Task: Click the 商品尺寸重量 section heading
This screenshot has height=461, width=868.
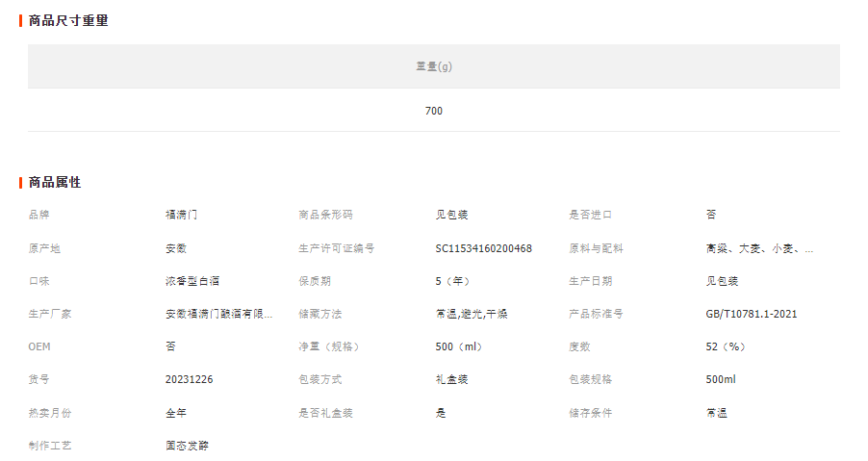Action: pyautogui.click(x=68, y=20)
